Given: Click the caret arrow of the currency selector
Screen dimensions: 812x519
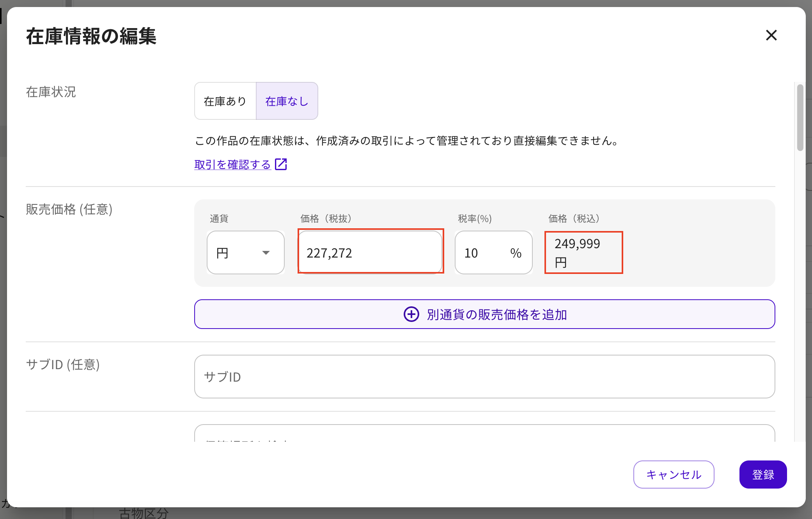Looking at the screenshot, I should click(x=266, y=252).
